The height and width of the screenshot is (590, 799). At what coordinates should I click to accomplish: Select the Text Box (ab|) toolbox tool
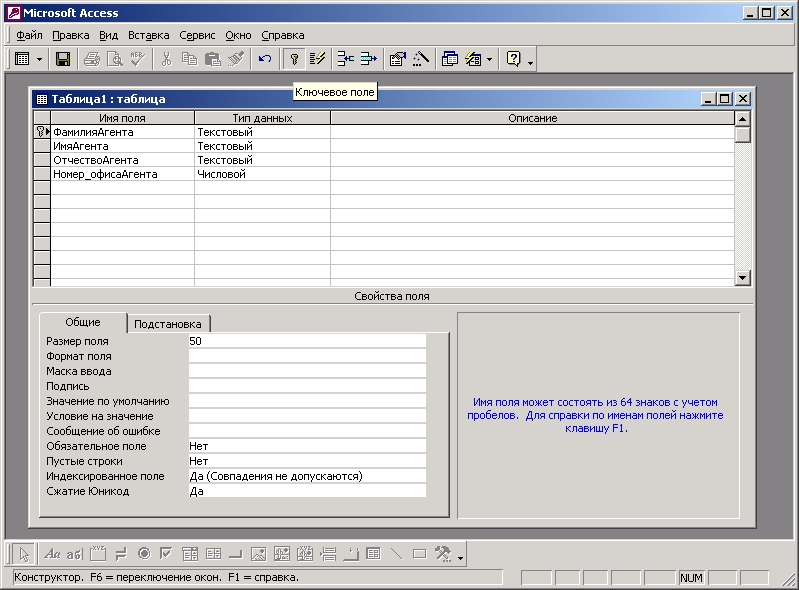click(74, 554)
